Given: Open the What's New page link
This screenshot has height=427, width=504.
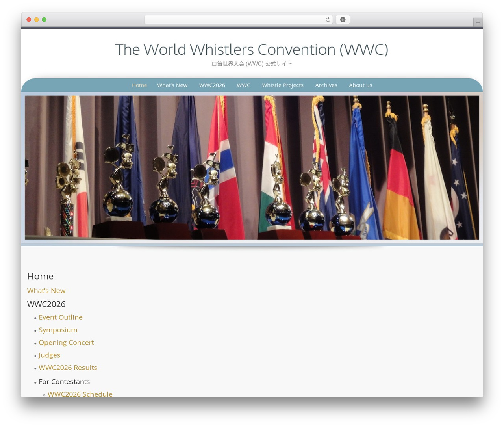Looking at the screenshot, I should [46, 291].
